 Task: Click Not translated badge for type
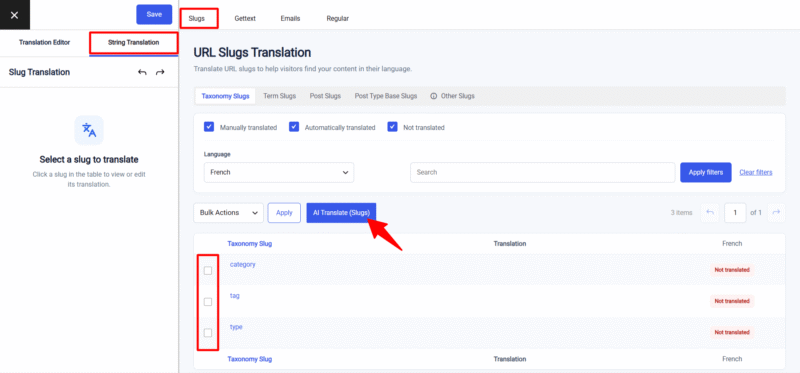732,332
